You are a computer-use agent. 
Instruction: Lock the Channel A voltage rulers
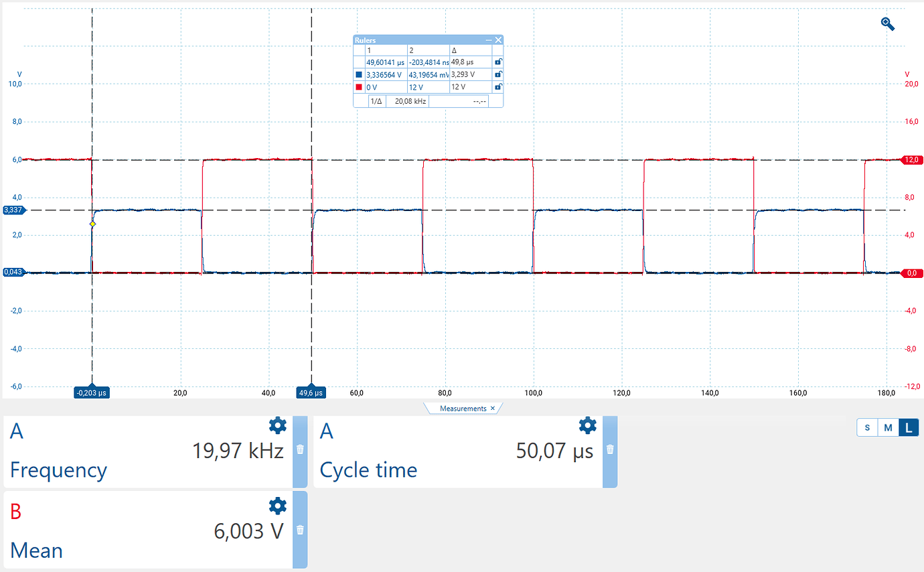coord(498,74)
